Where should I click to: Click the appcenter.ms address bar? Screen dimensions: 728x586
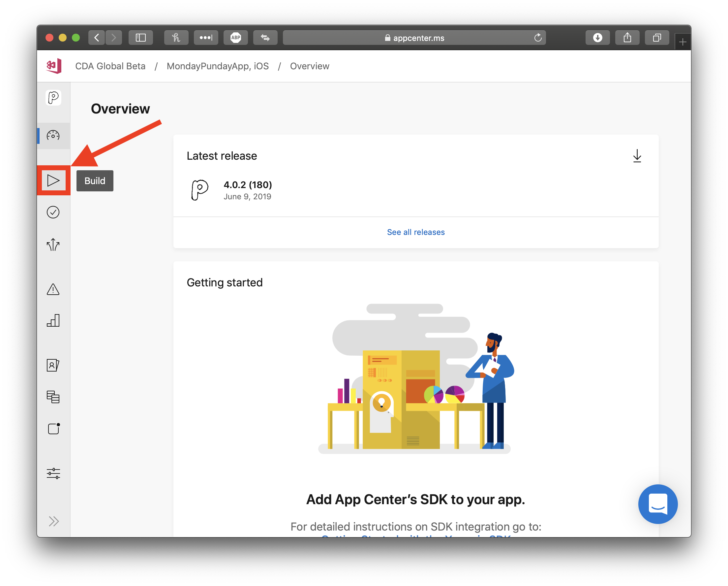414,38
